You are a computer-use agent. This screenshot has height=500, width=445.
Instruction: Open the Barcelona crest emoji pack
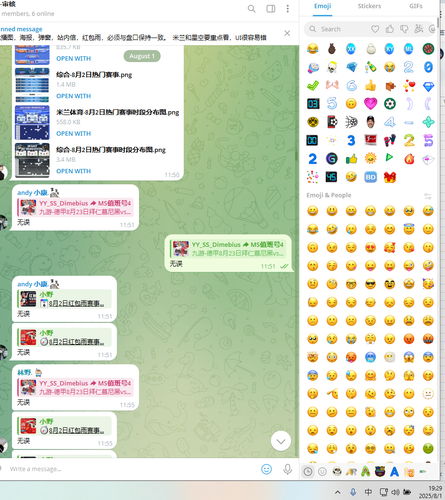pyautogui.click(x=380, y=472)
